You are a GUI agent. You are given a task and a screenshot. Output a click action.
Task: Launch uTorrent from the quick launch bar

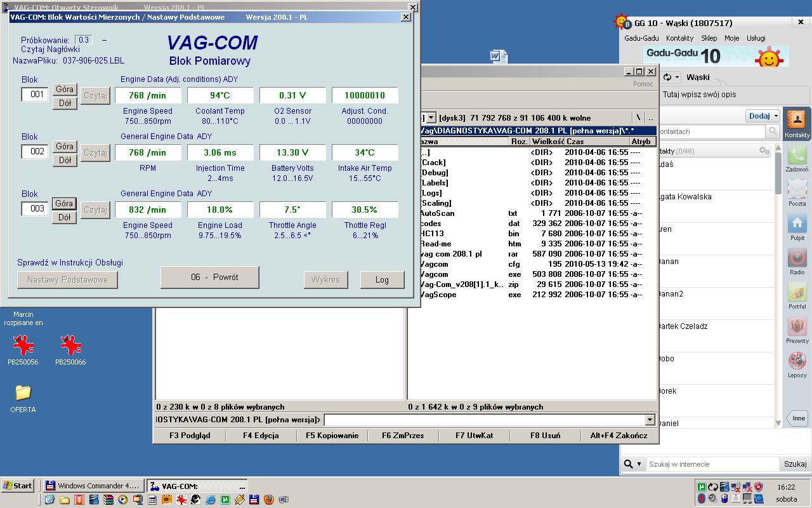[225, 500]
